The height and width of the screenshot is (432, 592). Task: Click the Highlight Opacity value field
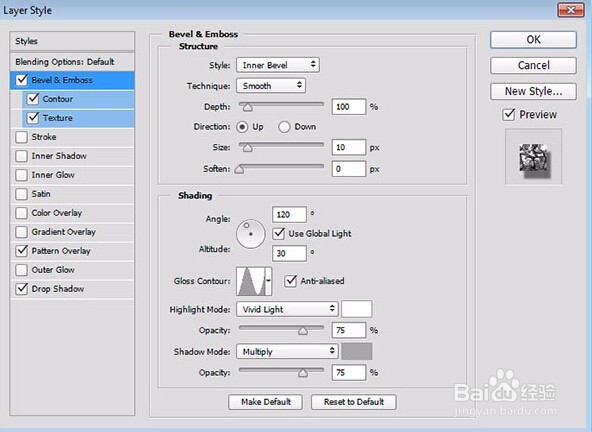click(x=349, y=330)
